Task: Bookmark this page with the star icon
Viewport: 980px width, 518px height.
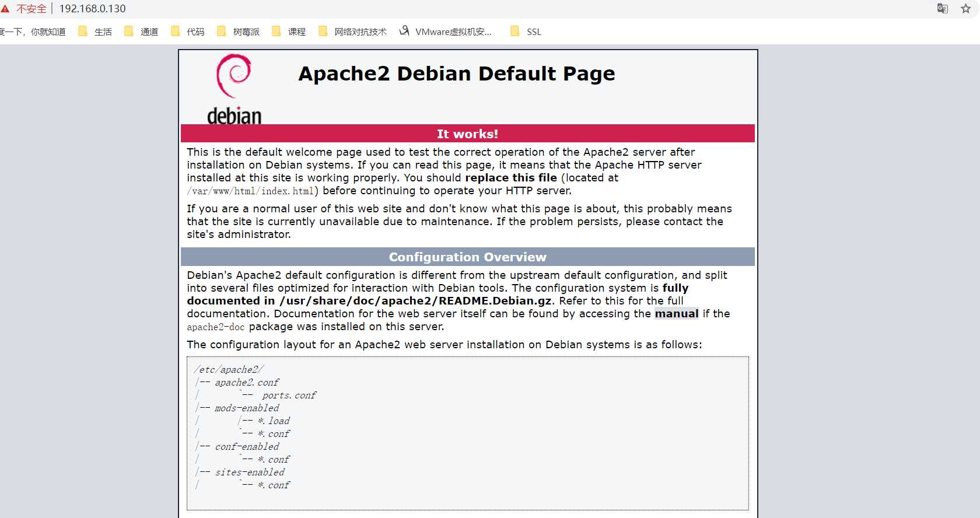Action: 965,9
